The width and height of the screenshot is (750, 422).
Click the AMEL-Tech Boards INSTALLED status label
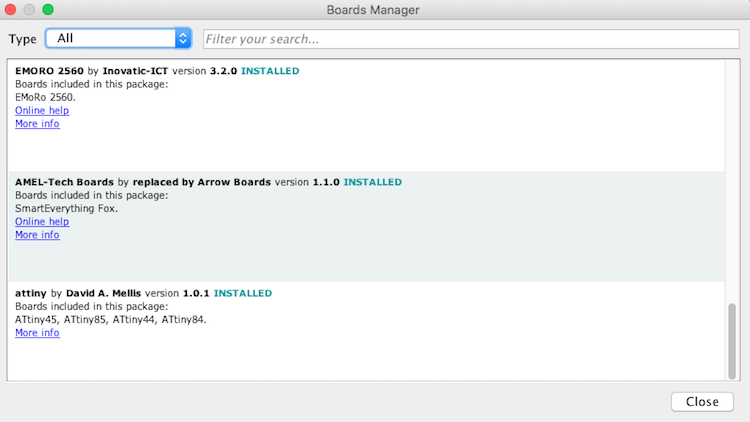point(373,182)
